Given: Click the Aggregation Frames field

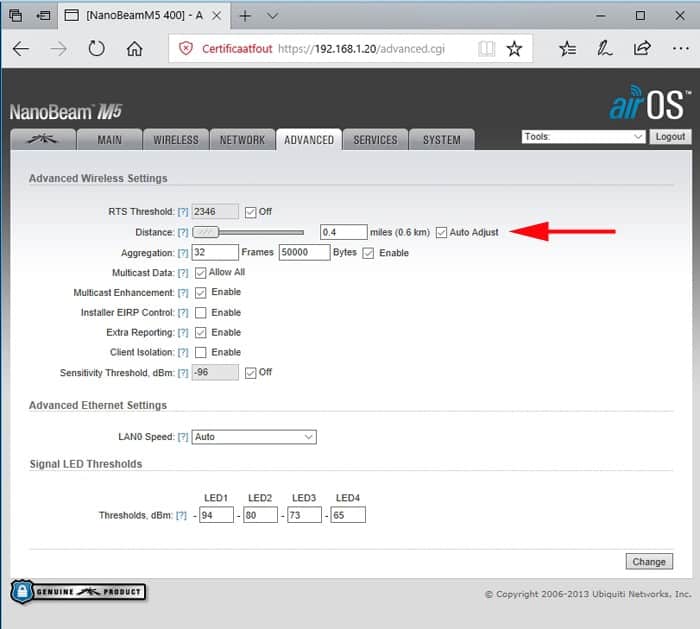Looking at the screenshot, I should pos(215,252).
